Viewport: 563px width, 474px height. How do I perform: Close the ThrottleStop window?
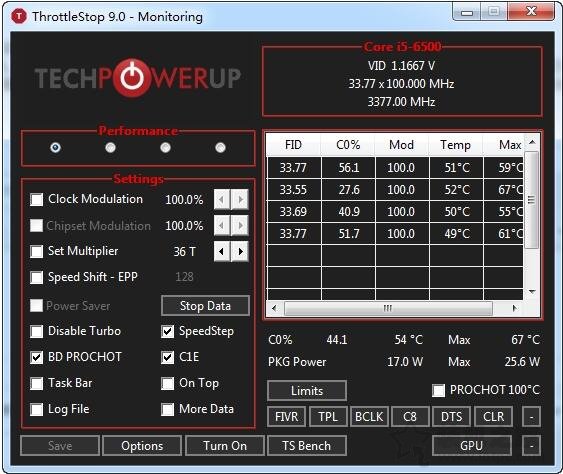[x=531, y=12]
